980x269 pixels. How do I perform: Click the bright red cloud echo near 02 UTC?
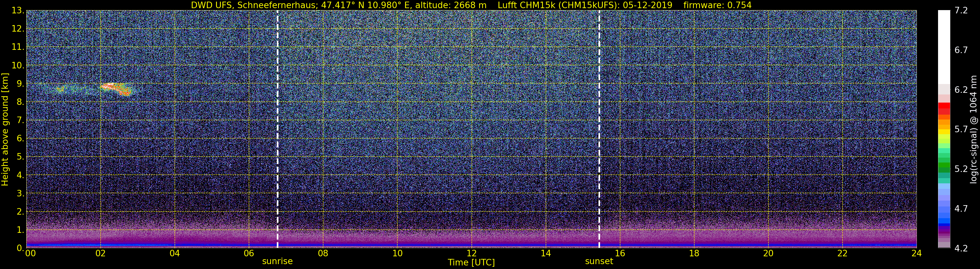click(x=116, y=89)
